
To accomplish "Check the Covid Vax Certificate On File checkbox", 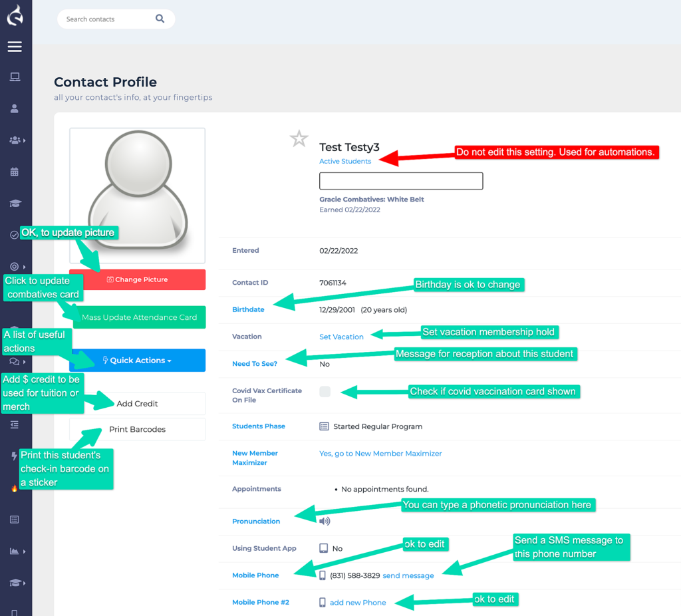I will [x=325, y=392].
